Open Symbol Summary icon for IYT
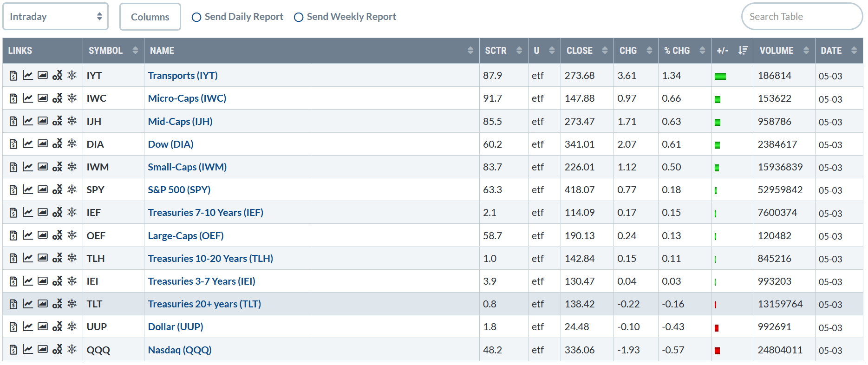The width and height of the screenshot is (868, 365). pyautogui.click(x=13, y=75)
